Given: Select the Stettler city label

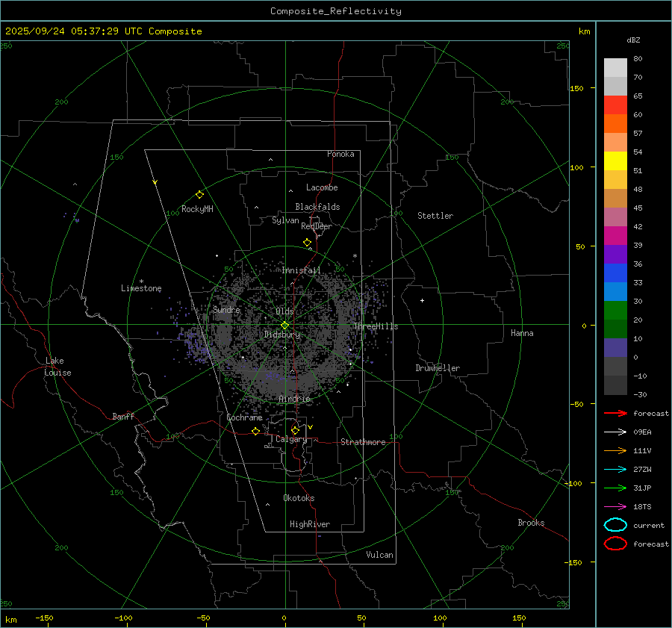Looking at the screenshot, I should [435, 216].
